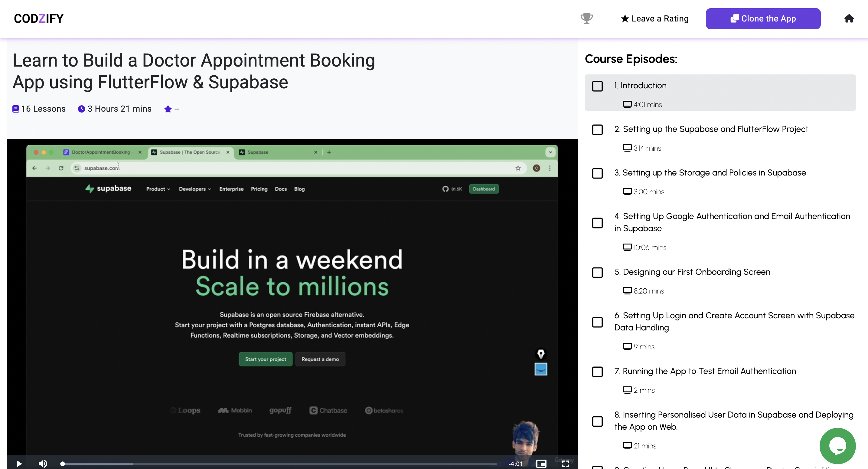
Task: Click the video progress scrubber handle
Action: [x=62, y=464]
